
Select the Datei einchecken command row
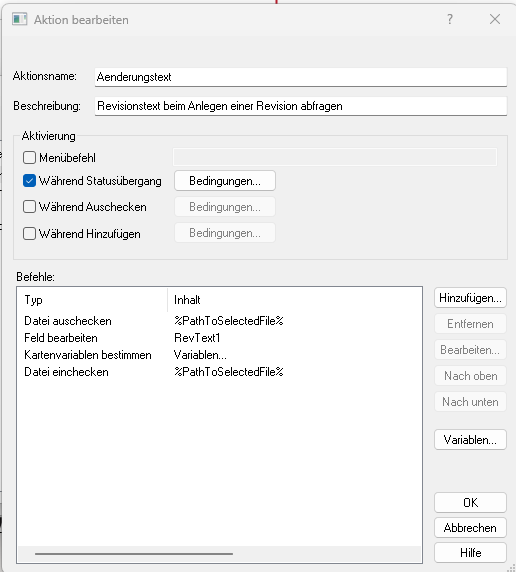click(219, 372)
